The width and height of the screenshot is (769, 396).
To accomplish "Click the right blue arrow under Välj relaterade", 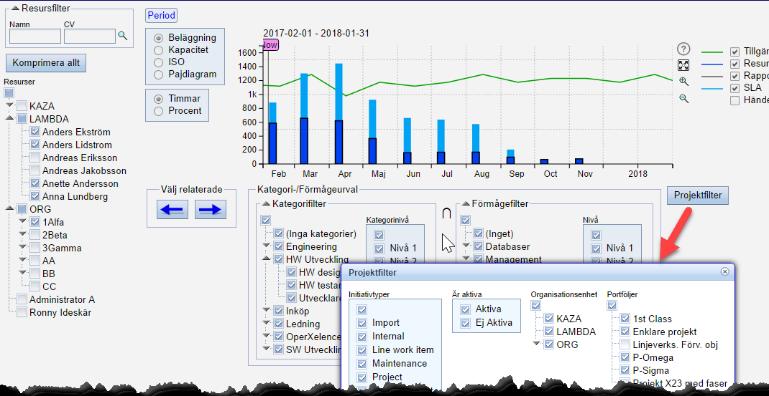I will (x=210, y=210).
